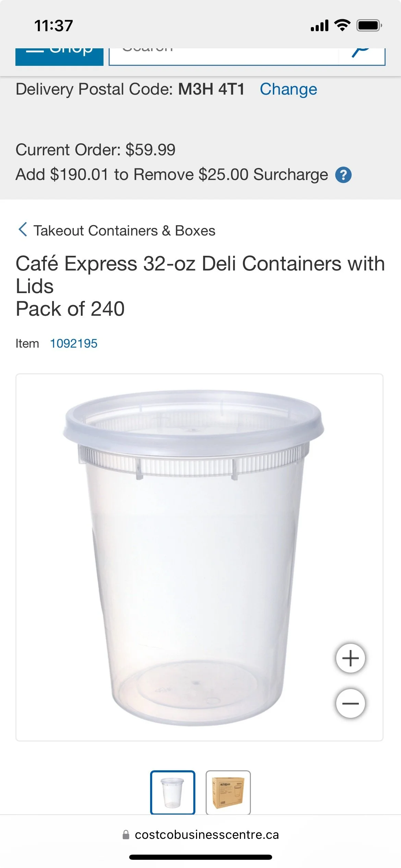Select the deli container thumbnail
This screenshot has height=868, width=401.
pyautogui.click(x=173, y=792)
